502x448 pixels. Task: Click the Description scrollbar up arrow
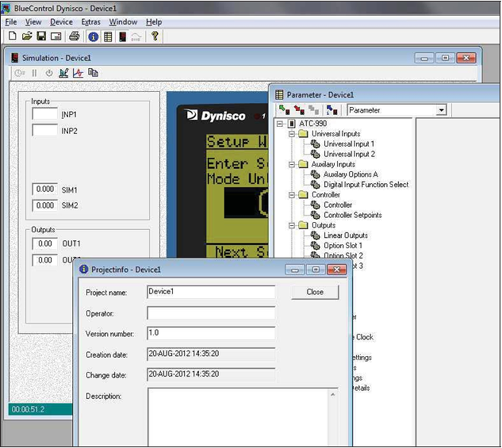[333, 394]
